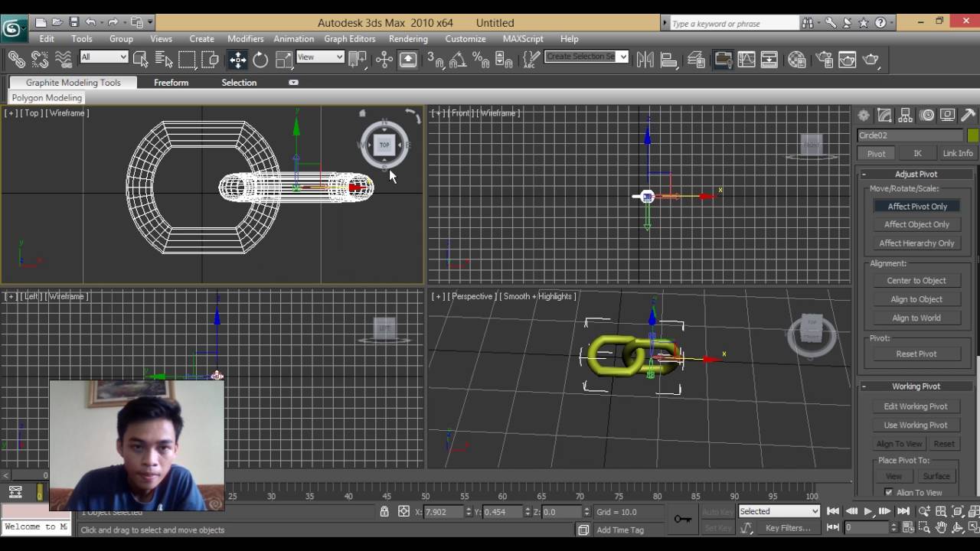The width and height of the screenshot is (980, 551).
Task: Click the Center to Object button
Action: pos(916,281)
